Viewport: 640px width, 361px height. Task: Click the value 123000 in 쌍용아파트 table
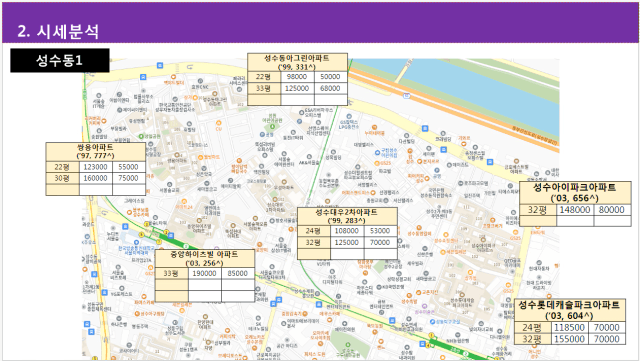coord(96,167)
